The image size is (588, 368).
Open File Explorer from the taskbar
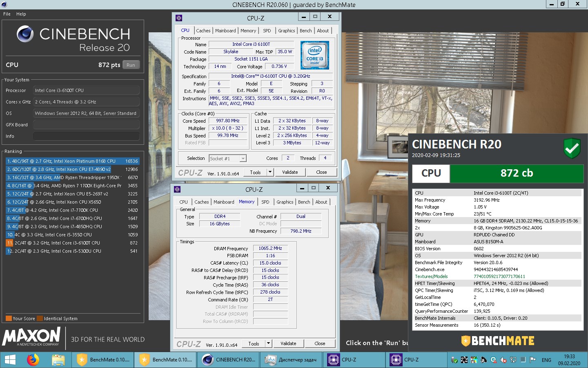(58, 360)
